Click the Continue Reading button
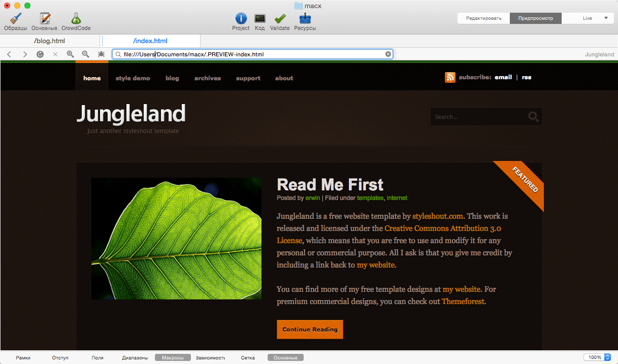Screen dimensions: 618x364 [310, 329]
